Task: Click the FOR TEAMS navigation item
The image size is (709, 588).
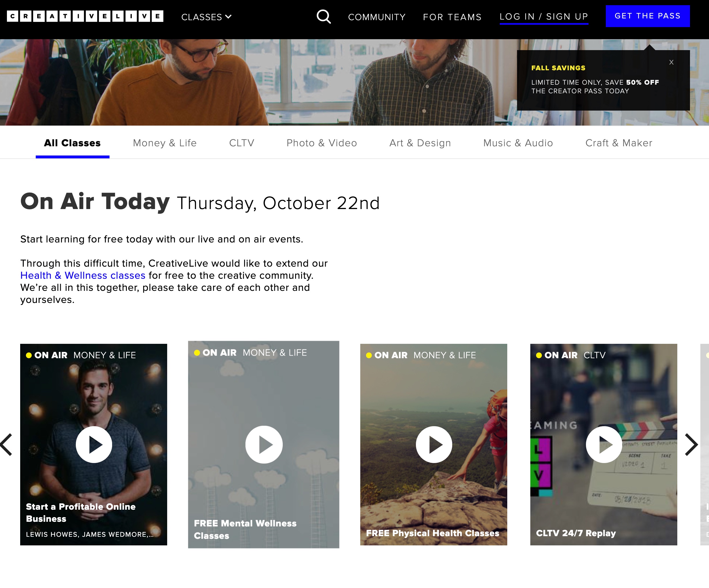Action: pyautogui.click(x=452, y=16)
